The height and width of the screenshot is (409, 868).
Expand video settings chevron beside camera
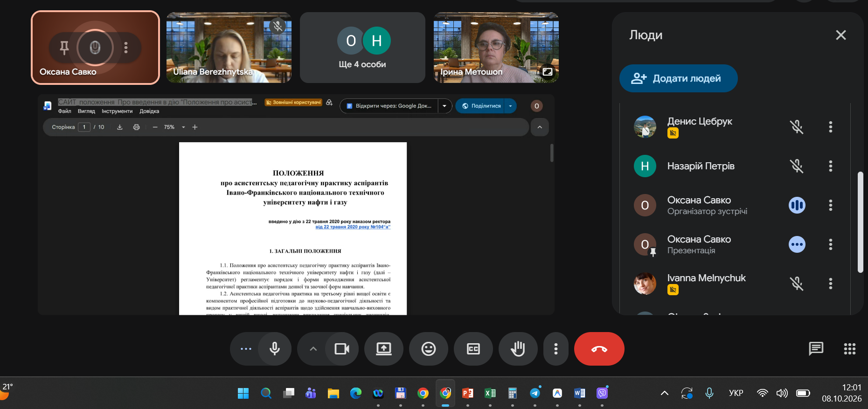pos(313,349)
